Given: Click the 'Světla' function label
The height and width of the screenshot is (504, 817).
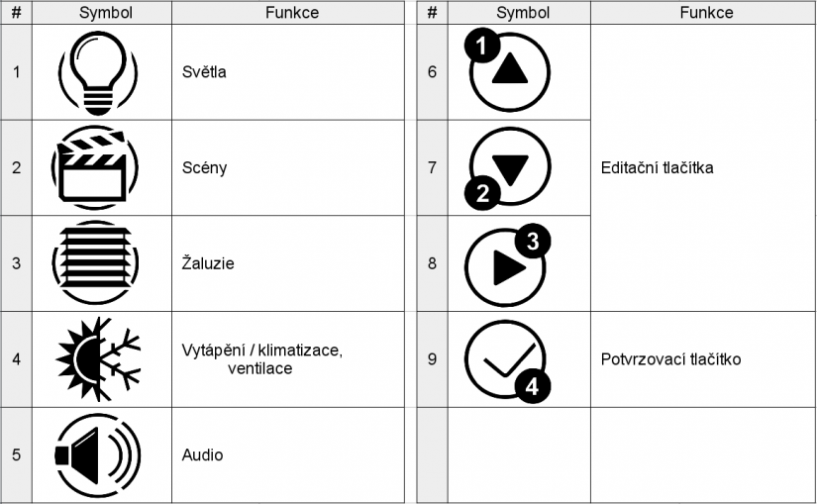Looking at the screenshot, I should tap(204, 72).
